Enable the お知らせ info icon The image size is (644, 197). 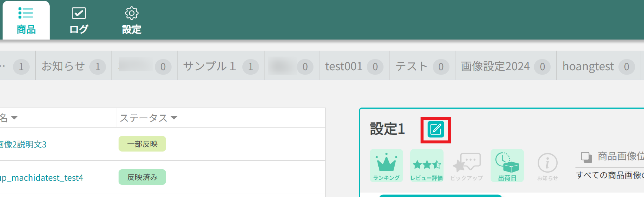[547, 166]
